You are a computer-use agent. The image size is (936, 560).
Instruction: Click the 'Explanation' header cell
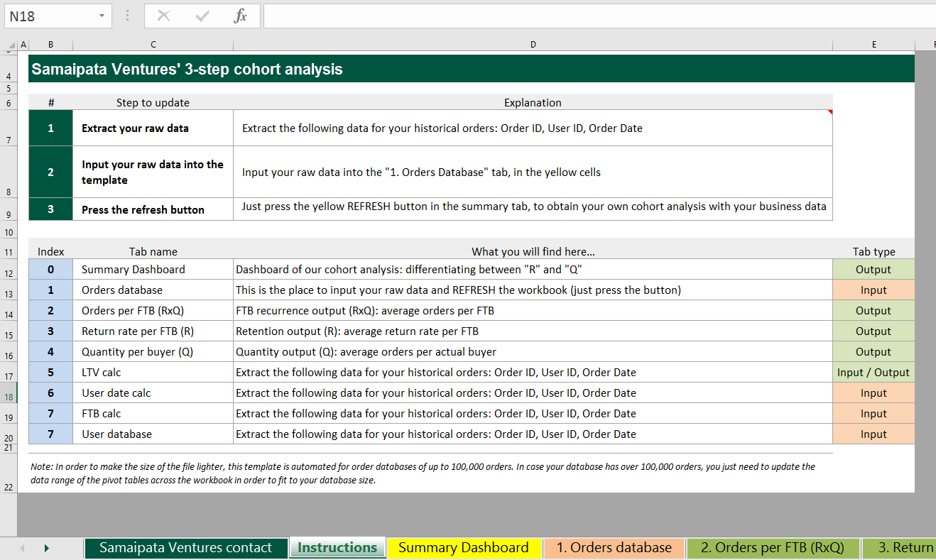click(533, 103)
